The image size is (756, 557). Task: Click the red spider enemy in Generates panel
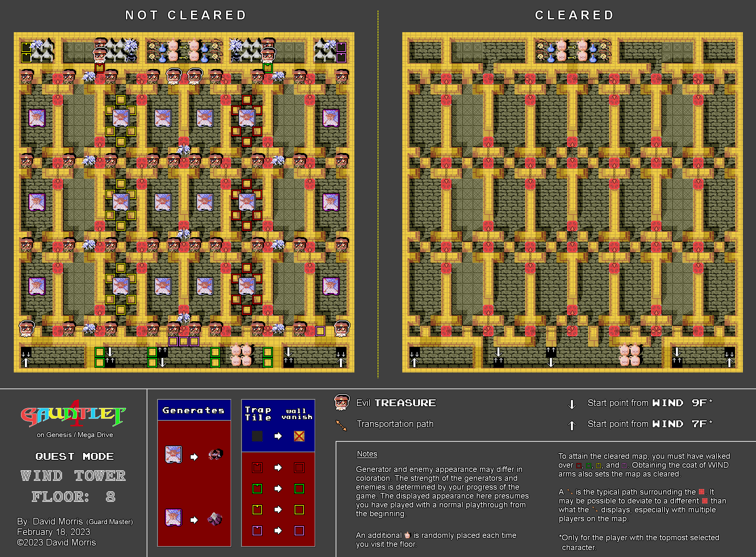[x=215, y=455]
